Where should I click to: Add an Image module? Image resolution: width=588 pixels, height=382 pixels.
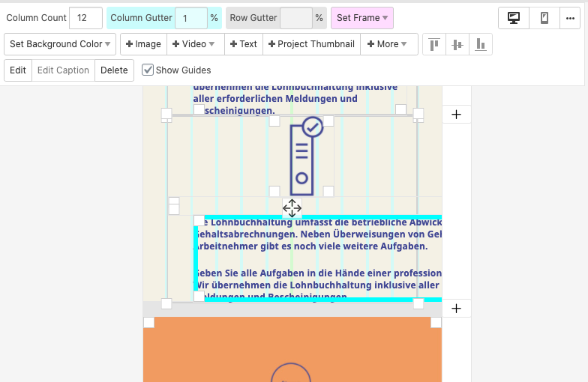tap(143, 44)
